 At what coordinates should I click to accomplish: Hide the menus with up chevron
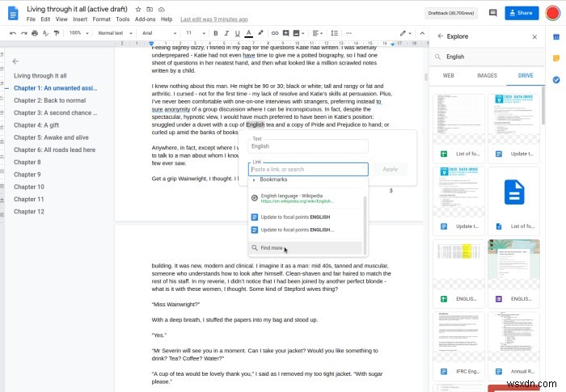(422, 33)
